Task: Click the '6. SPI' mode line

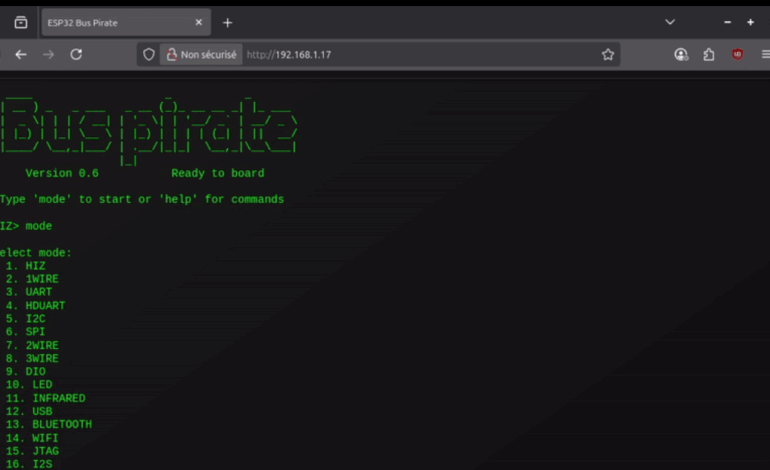Action: [x=26, y=332]
